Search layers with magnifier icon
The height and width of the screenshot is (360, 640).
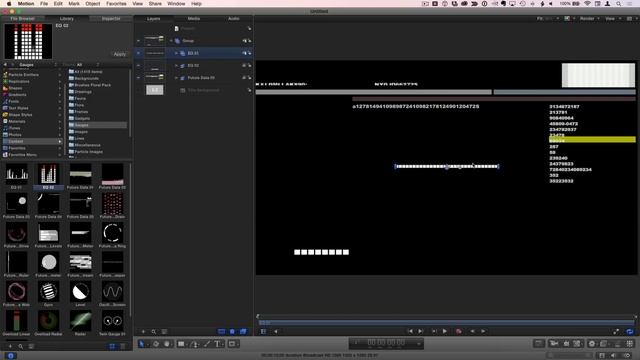[x=154, y=331]
